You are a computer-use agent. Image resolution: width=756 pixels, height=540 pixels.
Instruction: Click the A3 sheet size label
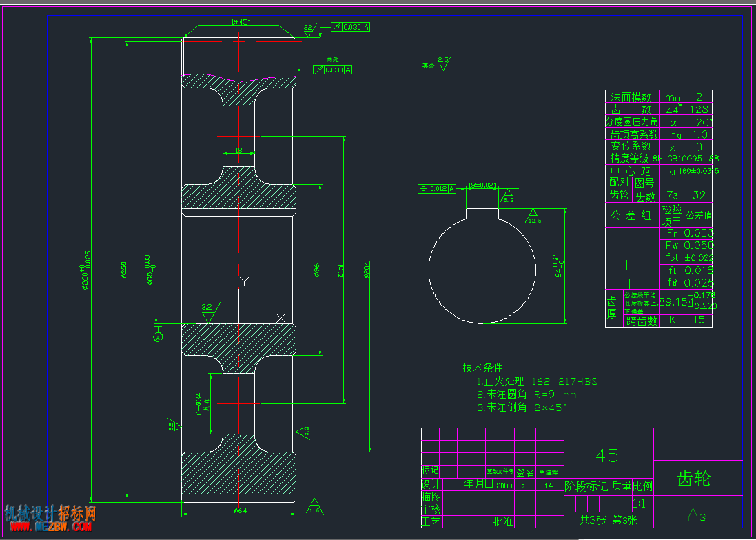tap(697, 517)
